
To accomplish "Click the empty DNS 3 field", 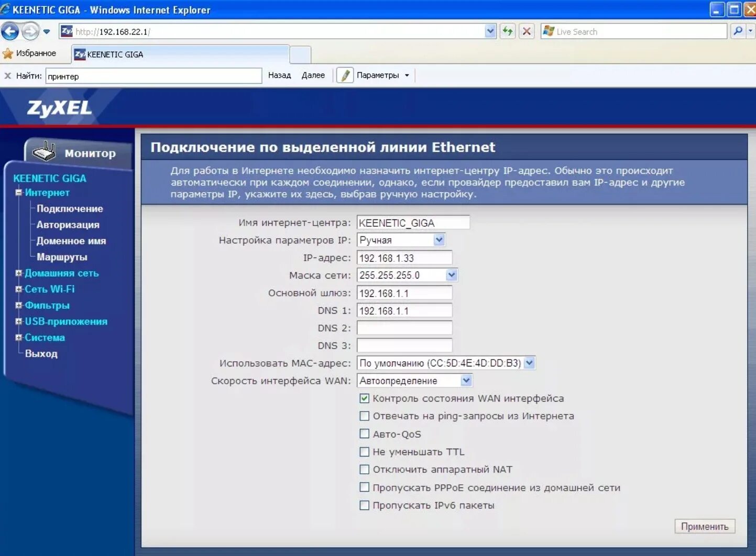I will tap(404, 346).
